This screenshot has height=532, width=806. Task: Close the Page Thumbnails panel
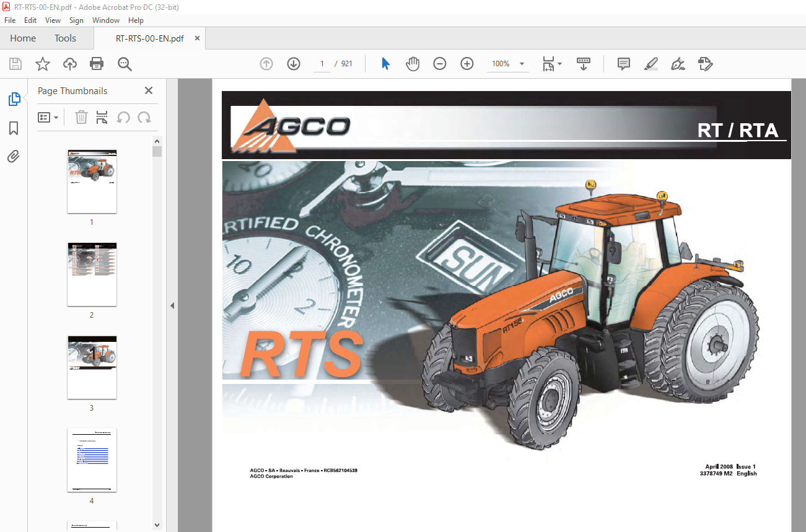click(149, 90)
